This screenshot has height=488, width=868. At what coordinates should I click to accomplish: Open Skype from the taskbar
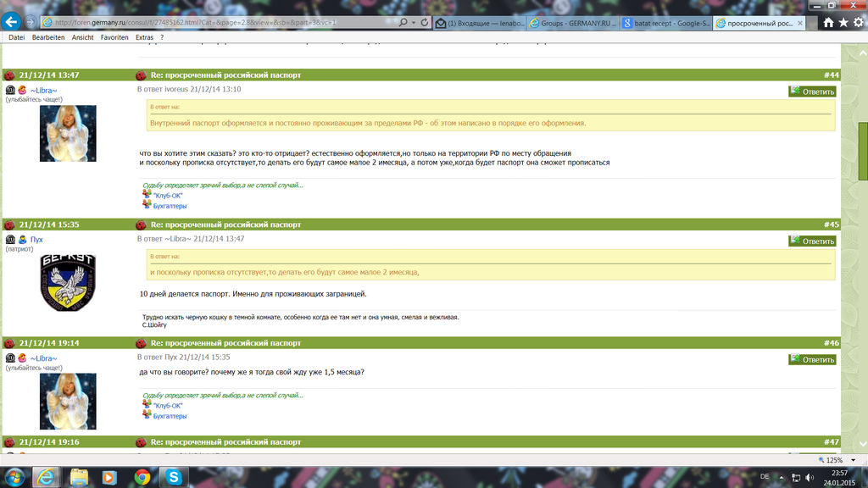tap(174, 477)
